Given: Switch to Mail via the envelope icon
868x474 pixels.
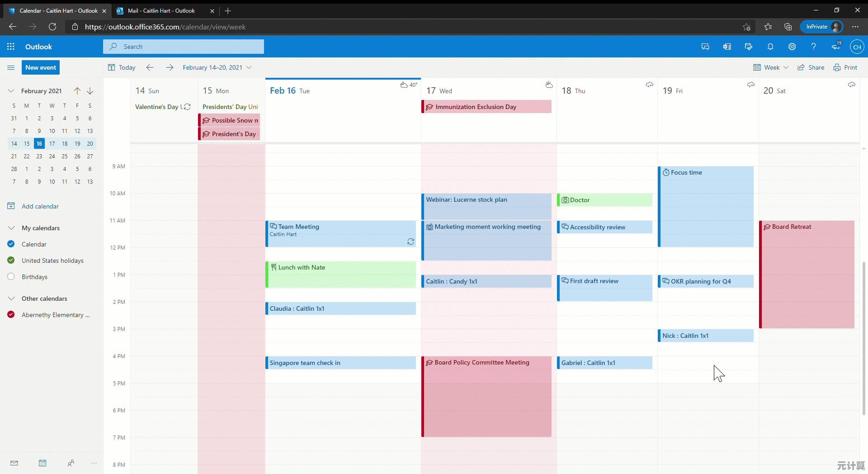Looking at the screenshot, I should click(x=14, y=463).
